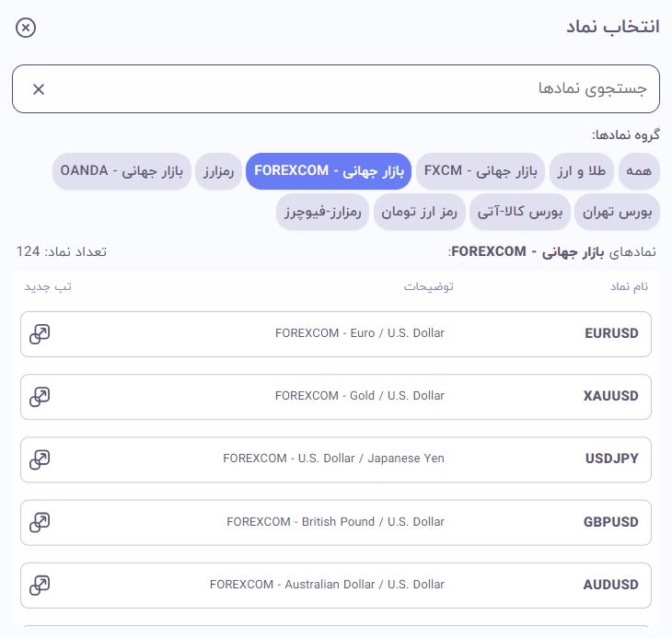Open XAUUSD in a new tab
The width and height of the screenshot is (672, 639).
click(x=40, y=397)
